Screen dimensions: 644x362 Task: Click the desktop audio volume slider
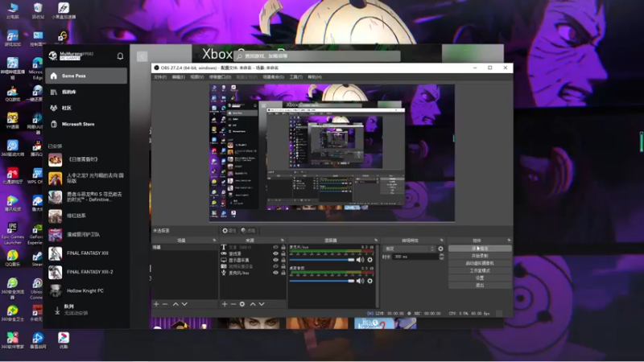(x=321, y=281)
